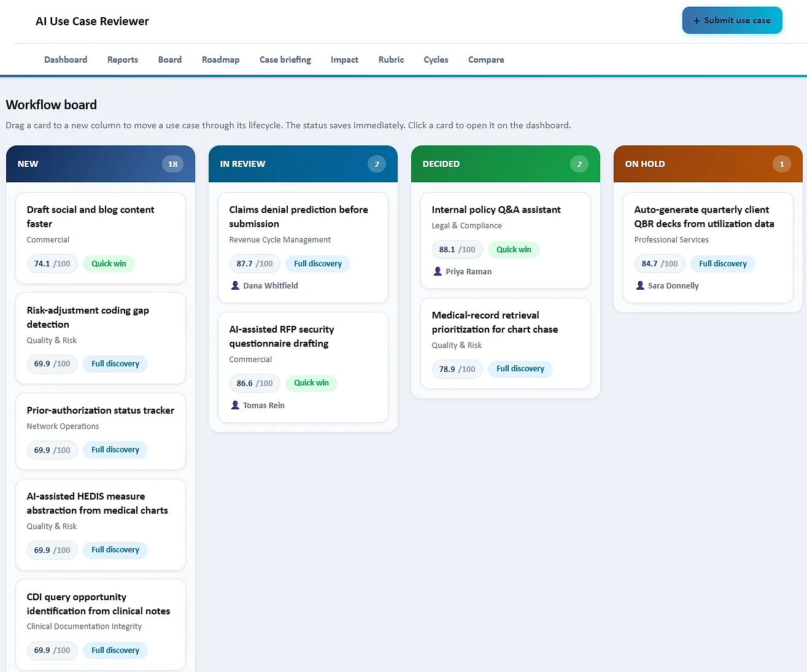Open Prior-authorization status tracker card
This screenshot has width=807, height=672.
(101, 431)
